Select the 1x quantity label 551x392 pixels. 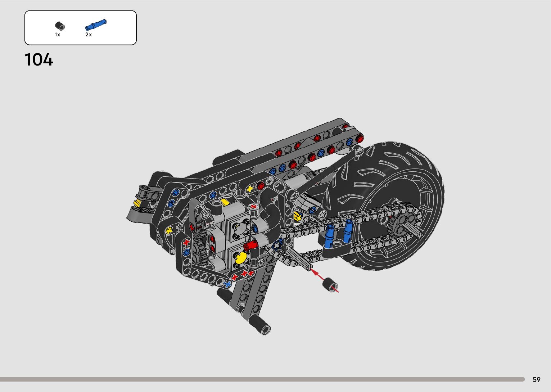pos(57,35)
